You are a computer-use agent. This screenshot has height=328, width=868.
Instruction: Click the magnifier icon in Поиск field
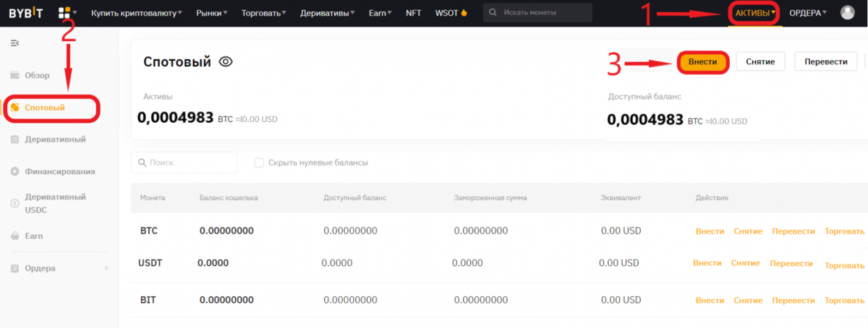pyautogui.click(x=141, y=163)
